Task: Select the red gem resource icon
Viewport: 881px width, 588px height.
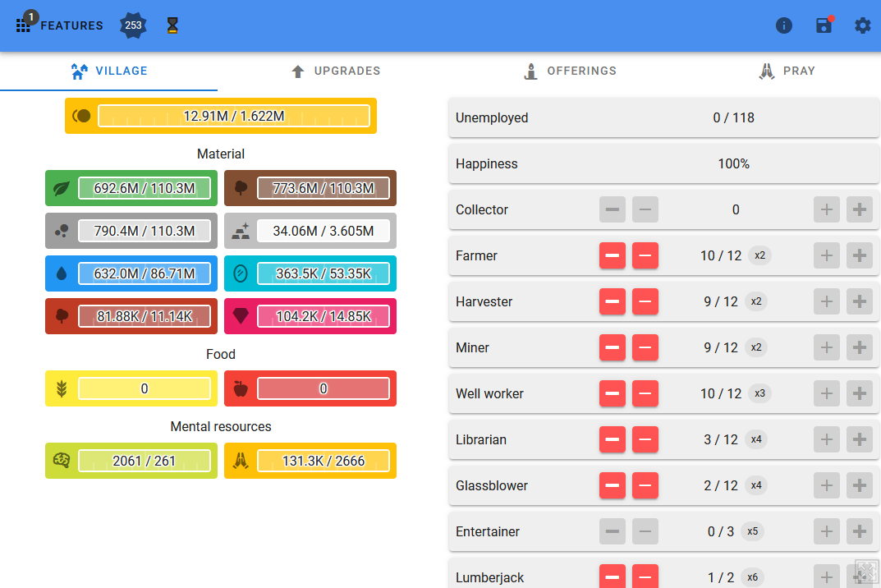Action: pyautogui.click(x=241, y=316)
